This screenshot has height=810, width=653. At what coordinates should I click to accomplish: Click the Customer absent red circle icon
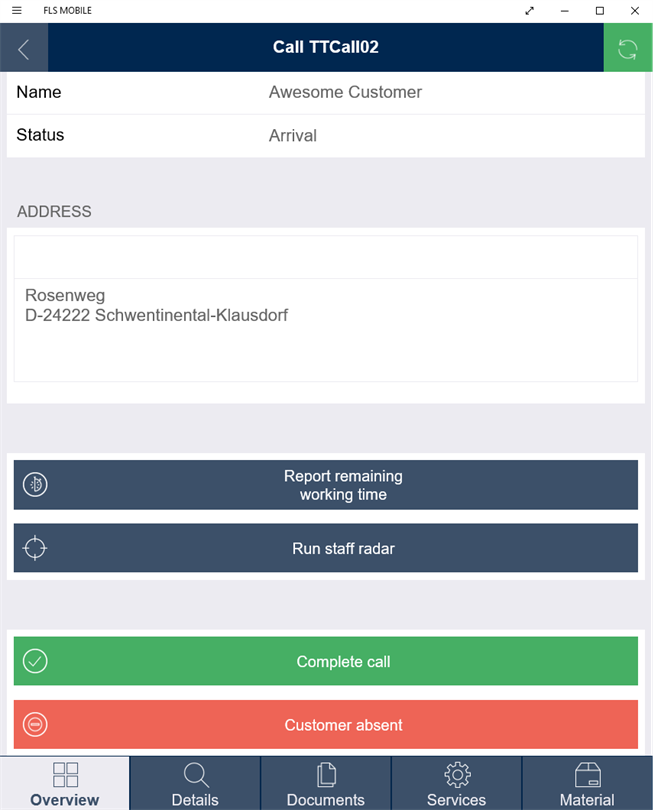35,725
